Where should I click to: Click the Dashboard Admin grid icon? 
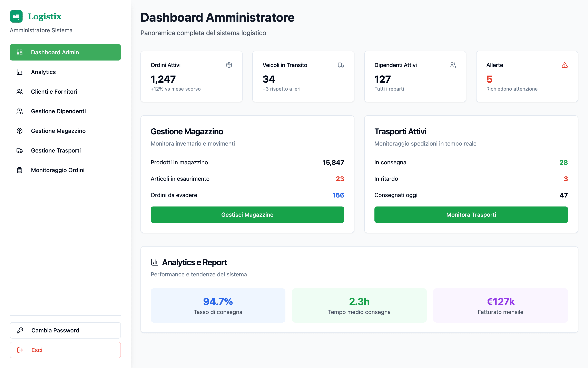[20, 52]
